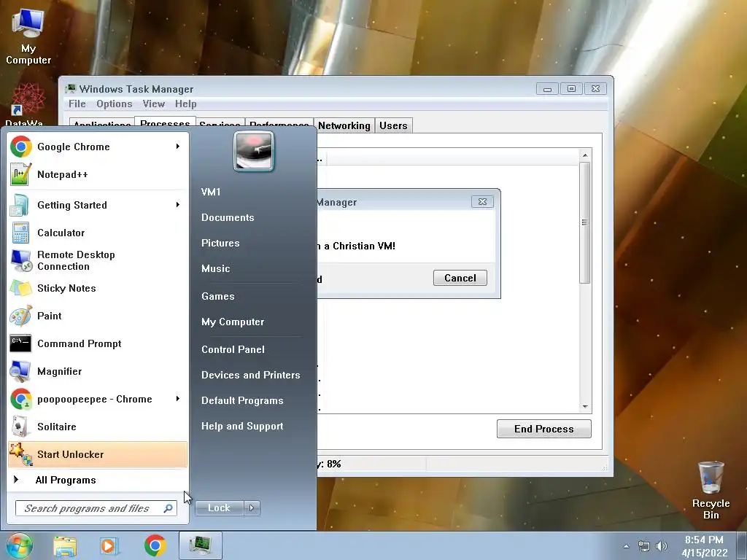Viewport: 747px width, 560px height.
Task: Expand Getting Started submenu arrow
Action: (178, 205)
